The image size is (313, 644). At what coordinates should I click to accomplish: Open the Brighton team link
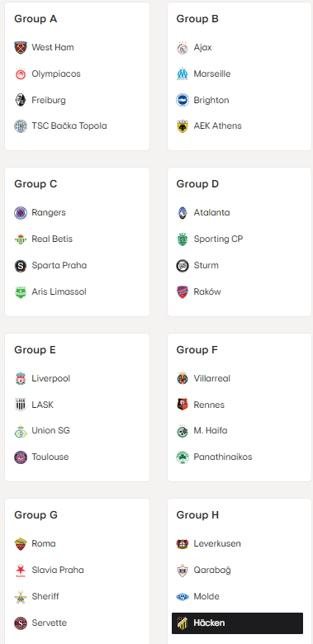211,100
